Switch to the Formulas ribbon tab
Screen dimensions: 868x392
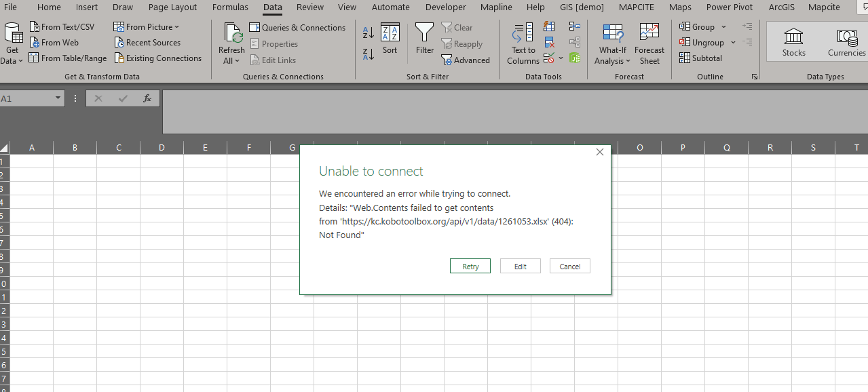pos(230,7)
